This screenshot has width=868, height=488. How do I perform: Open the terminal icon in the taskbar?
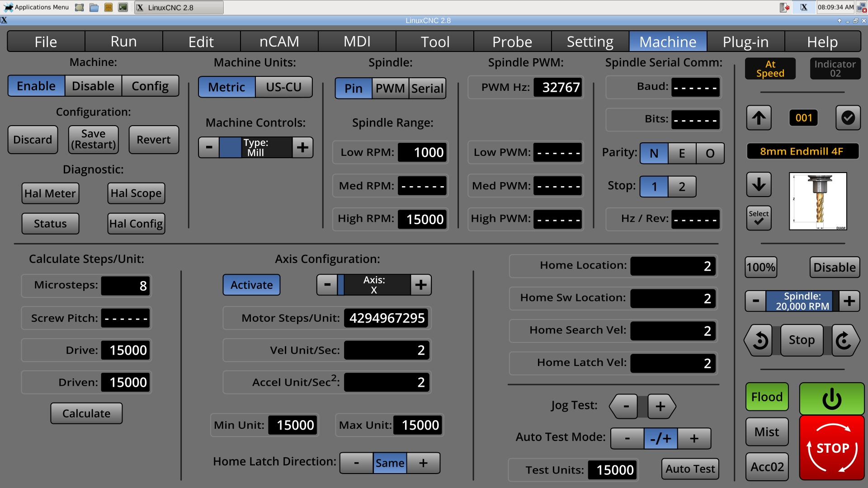(x=123, y=7)
